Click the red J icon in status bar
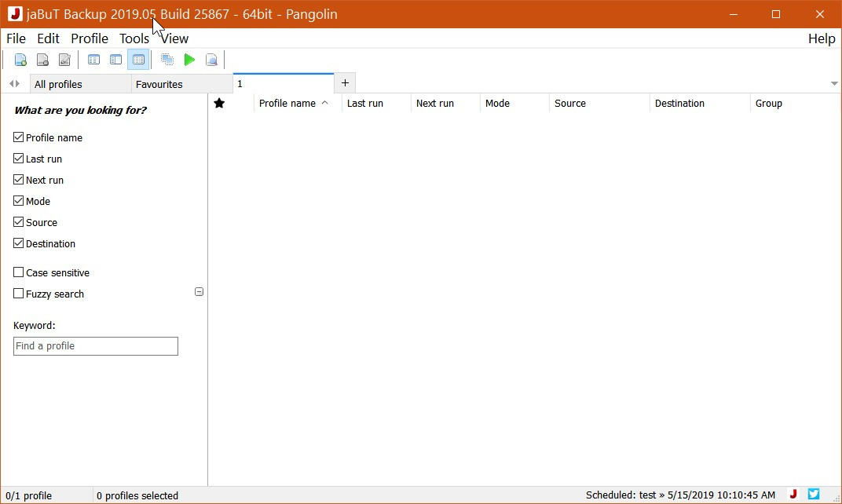Viewport: 842px width, 504px height. click(793, 495)
